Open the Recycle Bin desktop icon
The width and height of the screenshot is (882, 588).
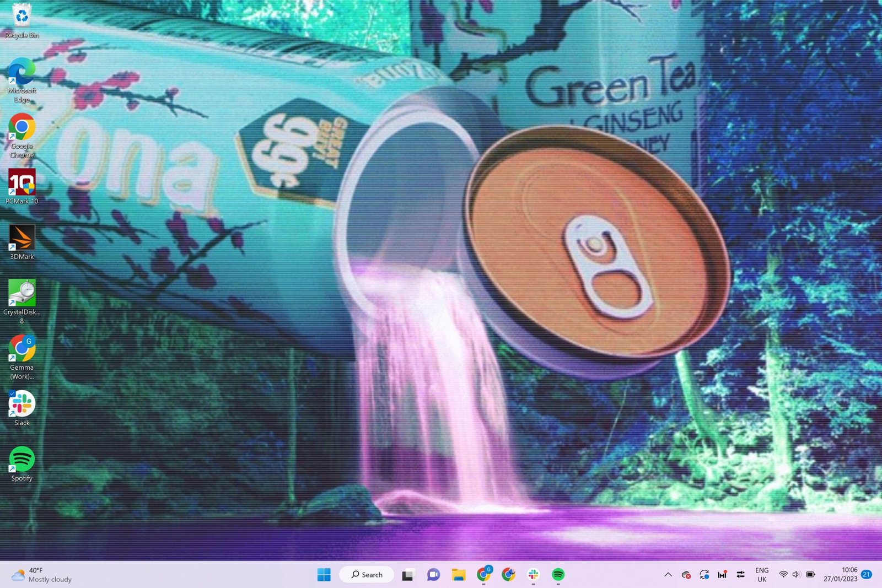pos(22,20)
